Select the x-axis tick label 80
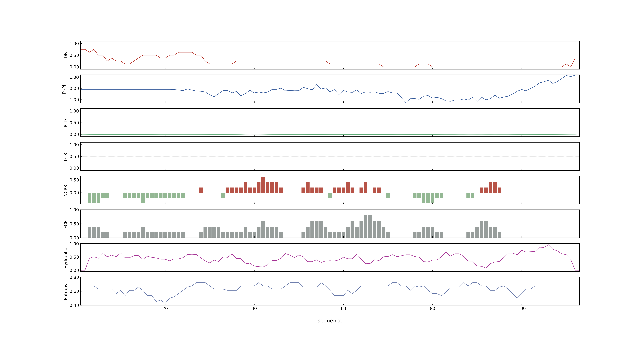This screenshot has width=644, height=343. pos(432,309)
